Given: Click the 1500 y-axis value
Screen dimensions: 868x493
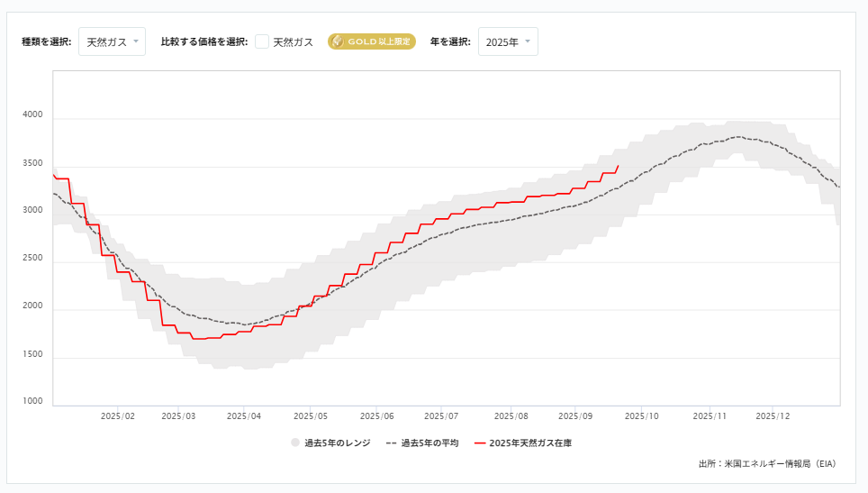Looking at the screenshot, I should pos(32,354).
